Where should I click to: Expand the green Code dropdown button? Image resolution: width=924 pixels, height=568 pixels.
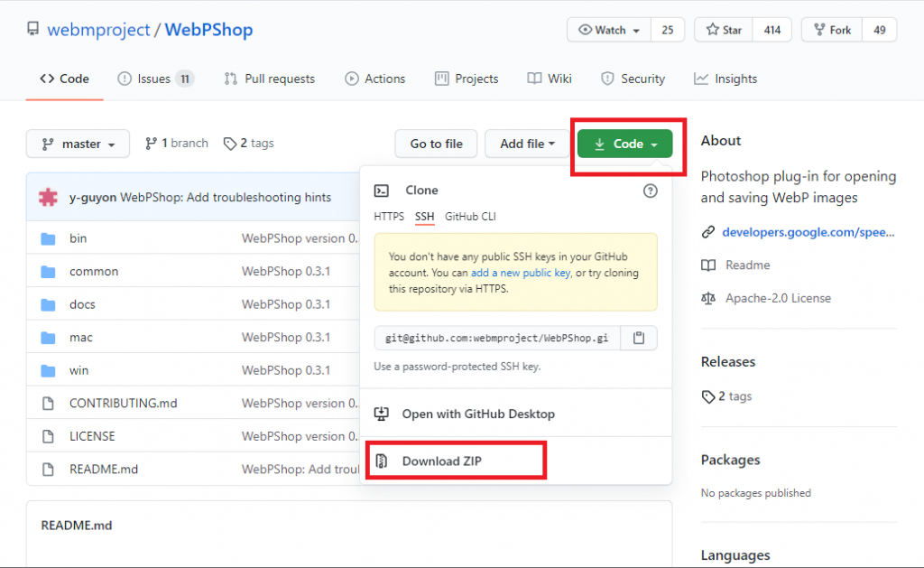pyautogui.click(x=625, y=144)
